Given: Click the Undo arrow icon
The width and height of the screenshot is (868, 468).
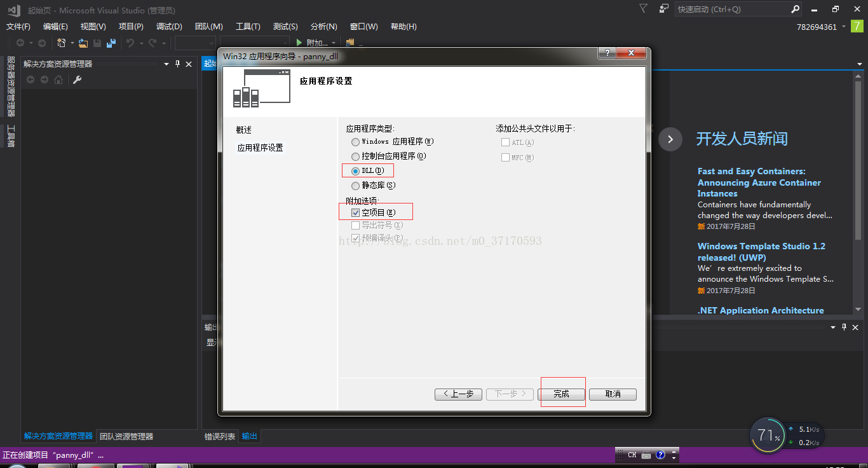Looking at the screenshot, I should tap(130, 43).
